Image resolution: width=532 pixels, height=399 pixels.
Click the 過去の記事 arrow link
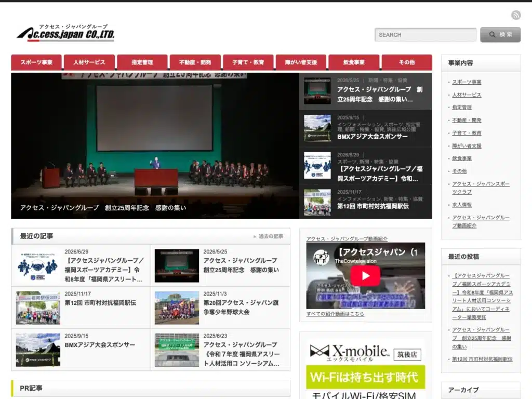(x=268, y=236)
